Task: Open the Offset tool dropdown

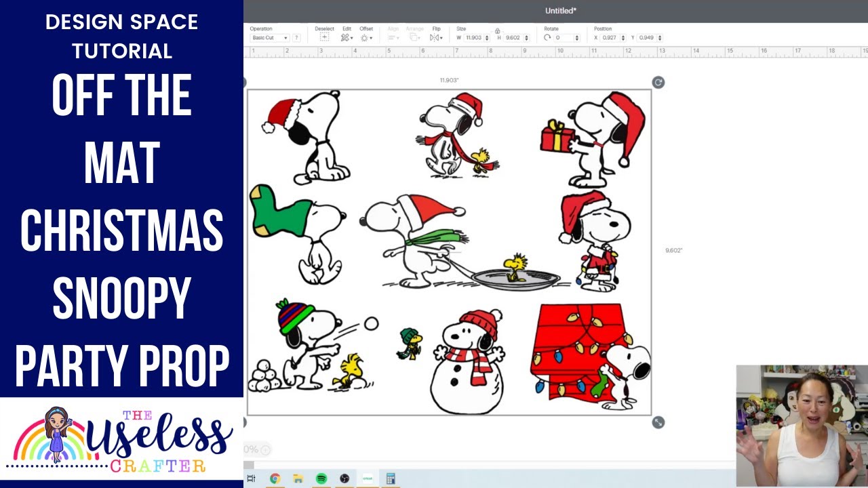Action: [x=366, y=38]
